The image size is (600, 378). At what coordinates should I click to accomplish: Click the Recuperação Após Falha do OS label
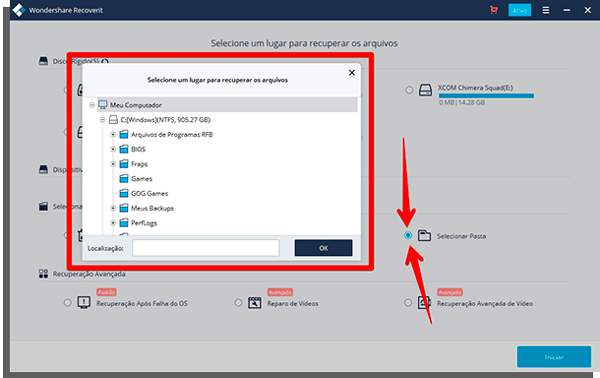(x=142, y=303)
